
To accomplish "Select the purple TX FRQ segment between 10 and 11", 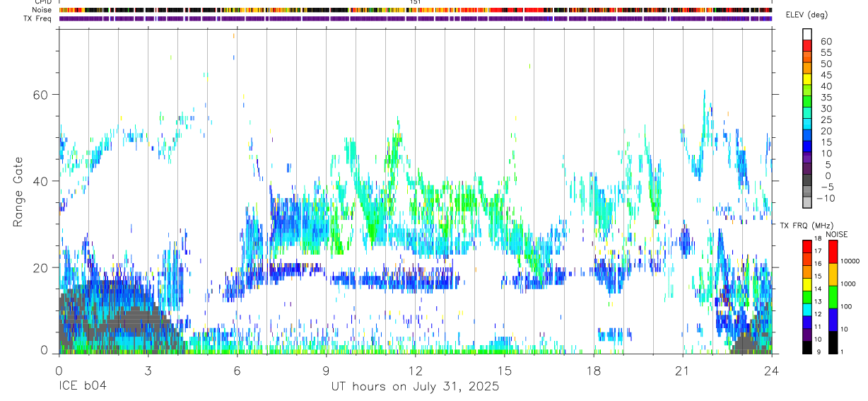I will point(807,335).
